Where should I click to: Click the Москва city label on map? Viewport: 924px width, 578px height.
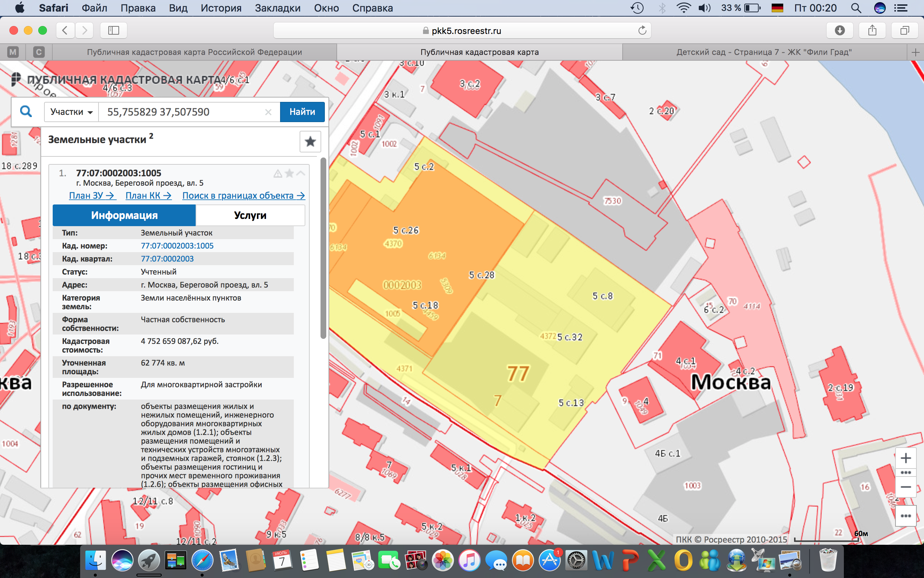tap(731, 382)
